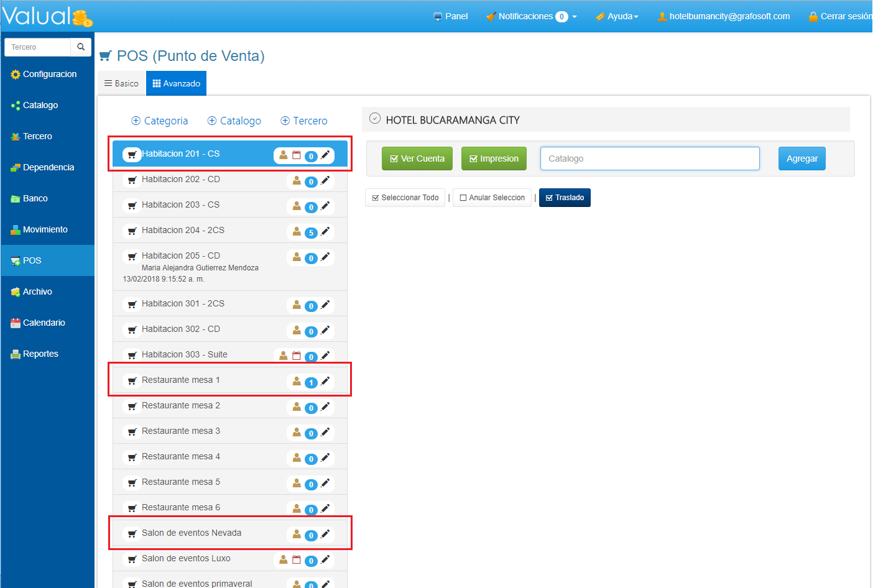This screenshot has height=588, width=878.
Task: Open the Banco sidebar item
Action: [x=47, y=198]
